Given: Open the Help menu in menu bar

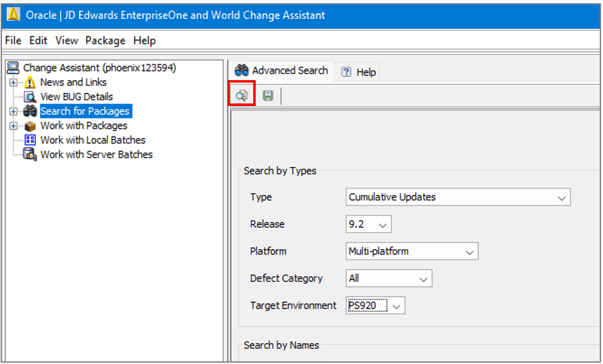Looking at the screenshot, I should [145, 40].
